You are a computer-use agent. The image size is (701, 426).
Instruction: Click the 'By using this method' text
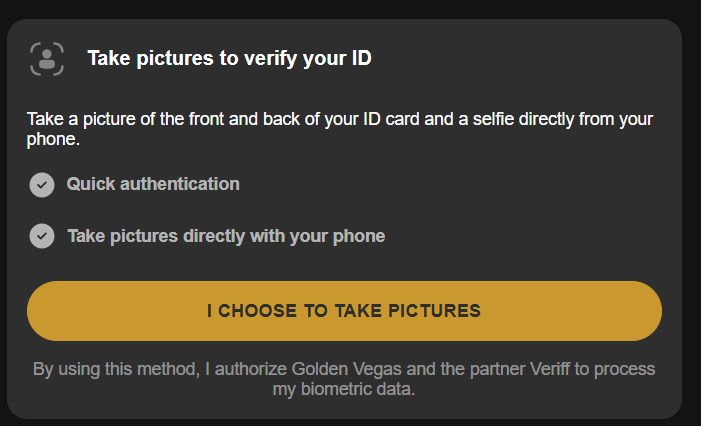click(116, 369)
